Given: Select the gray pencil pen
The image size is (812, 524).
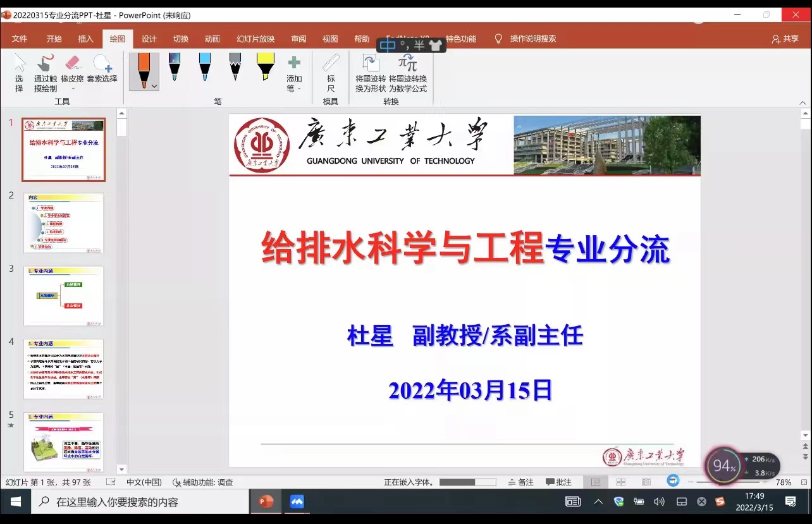Looking at the screenshot, I should click(x=235, y=67).
